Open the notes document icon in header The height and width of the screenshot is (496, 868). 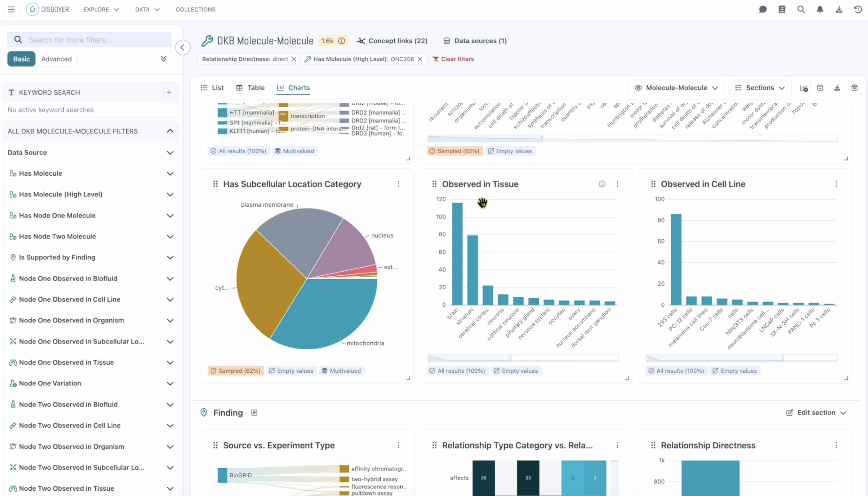click(782, 9)
